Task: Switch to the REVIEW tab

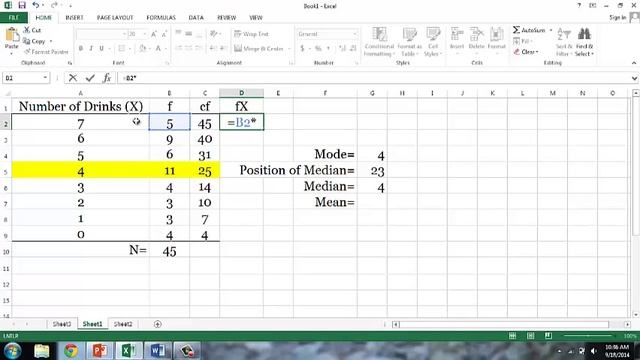Action: pyautogui.click(x=227, y=18)
